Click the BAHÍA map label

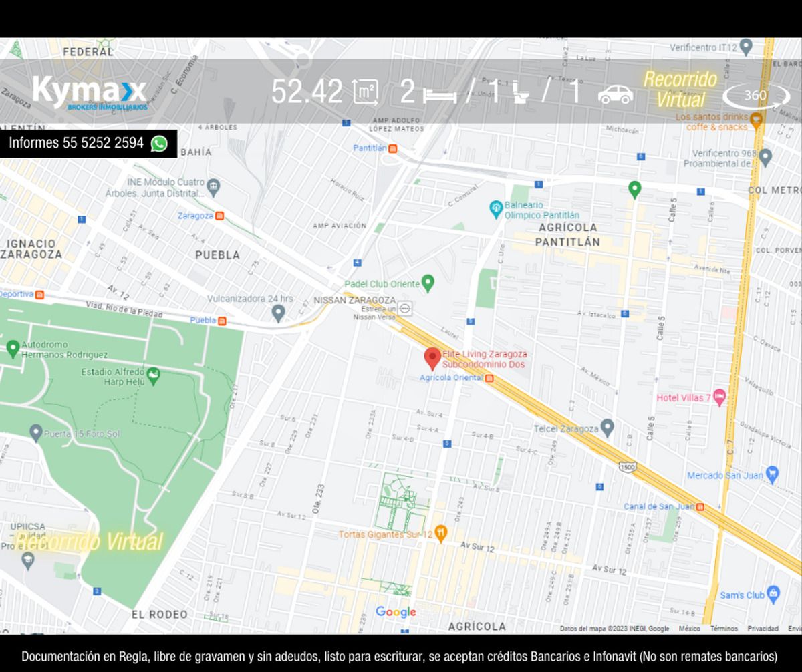pos(196,152)
